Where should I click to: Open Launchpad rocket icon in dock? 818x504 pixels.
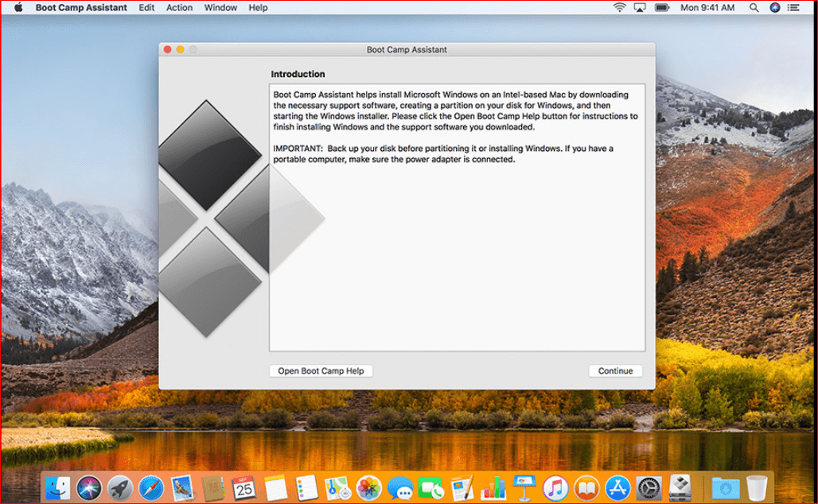tap(120, 488)
